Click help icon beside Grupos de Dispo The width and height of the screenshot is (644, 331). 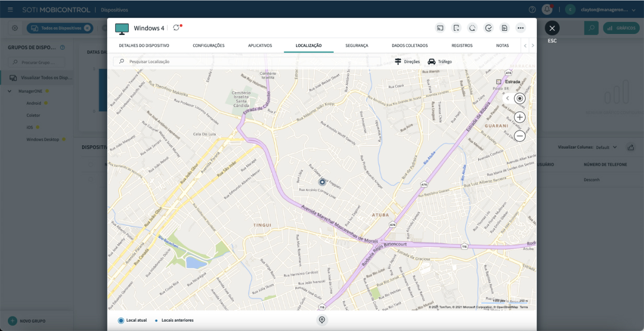(x=63, y=48)
